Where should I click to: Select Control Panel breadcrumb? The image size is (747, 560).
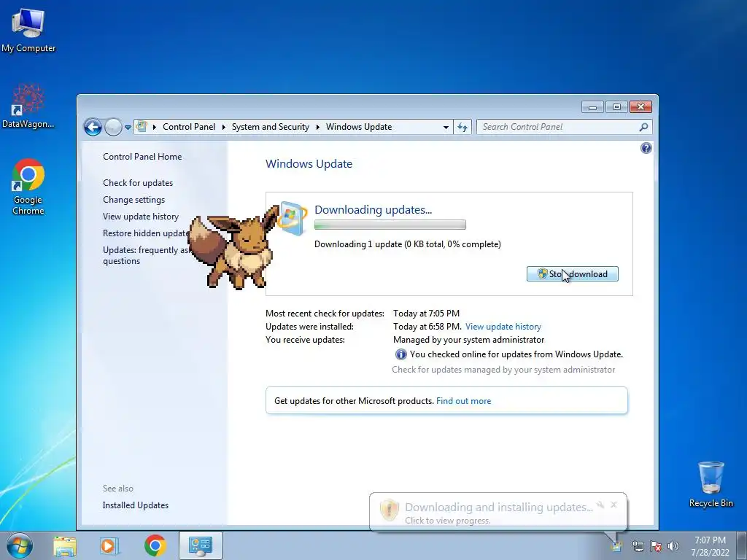(x=189, y=127)
